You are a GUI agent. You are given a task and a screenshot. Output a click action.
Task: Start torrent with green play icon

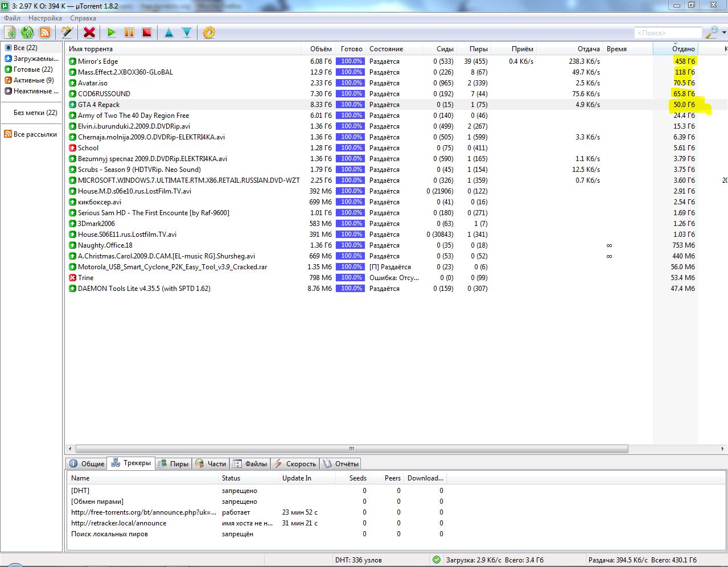pyautogui.click(x=112, y=32)
